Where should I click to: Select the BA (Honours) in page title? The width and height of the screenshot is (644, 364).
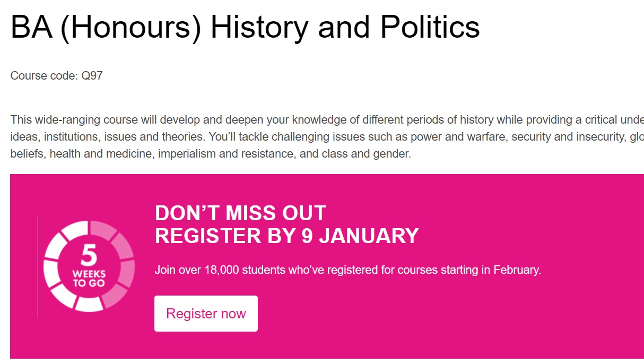[x=106, y=27]
